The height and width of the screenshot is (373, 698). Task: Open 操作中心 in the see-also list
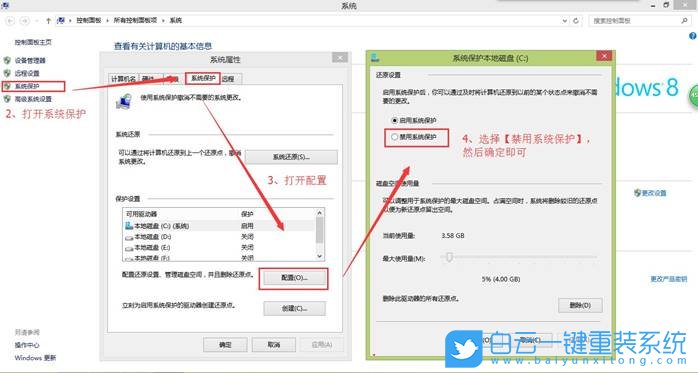[27, 345]
